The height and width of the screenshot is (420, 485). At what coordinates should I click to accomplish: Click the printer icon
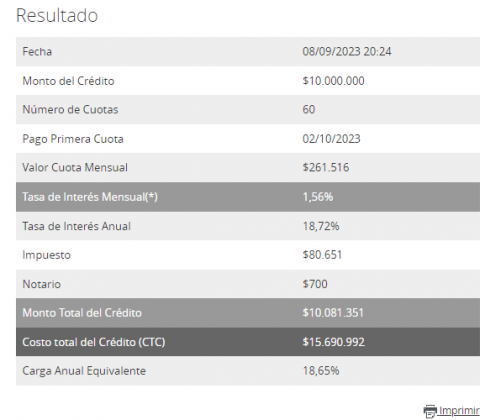pos(430,411)
